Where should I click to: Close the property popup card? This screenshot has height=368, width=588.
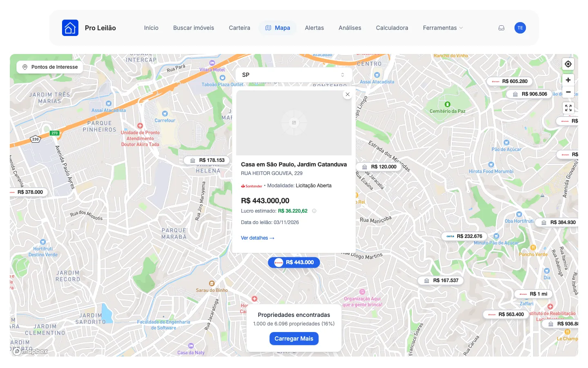pos(347,94)
